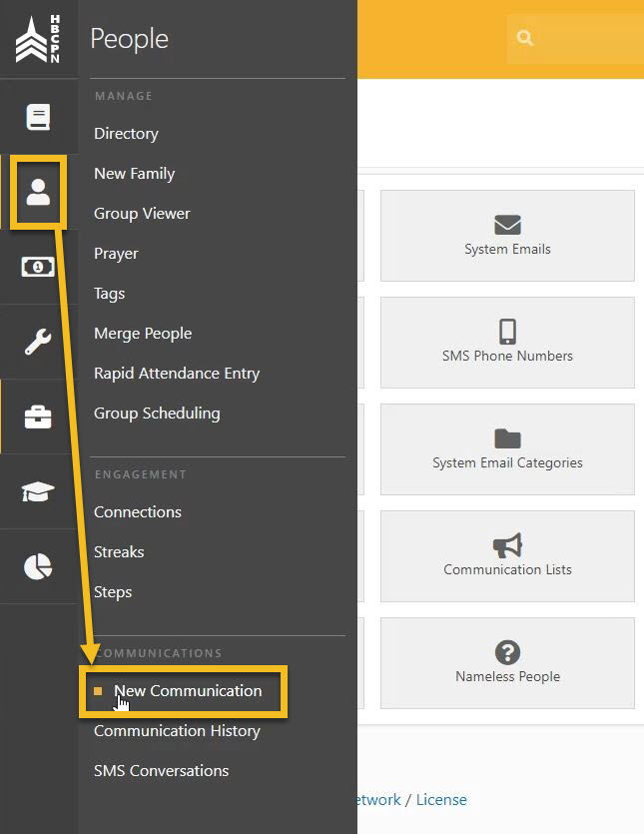Click the Nameless People label text
The image size is (644, 834).
pos(507,676)
